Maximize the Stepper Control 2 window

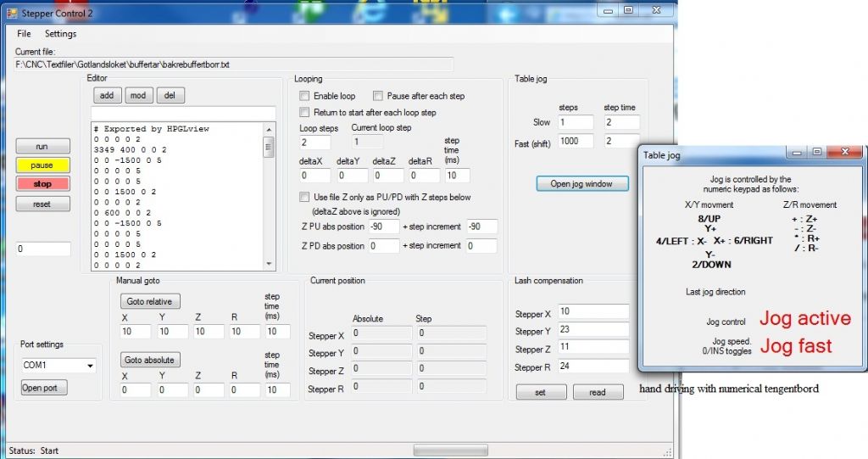tap(628, 10)
